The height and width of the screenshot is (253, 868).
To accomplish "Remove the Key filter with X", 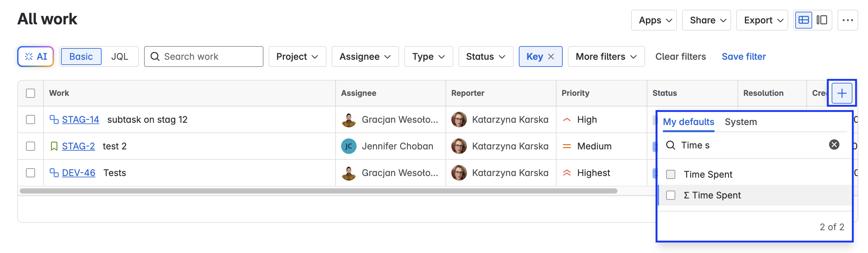I will pos(551,57).
